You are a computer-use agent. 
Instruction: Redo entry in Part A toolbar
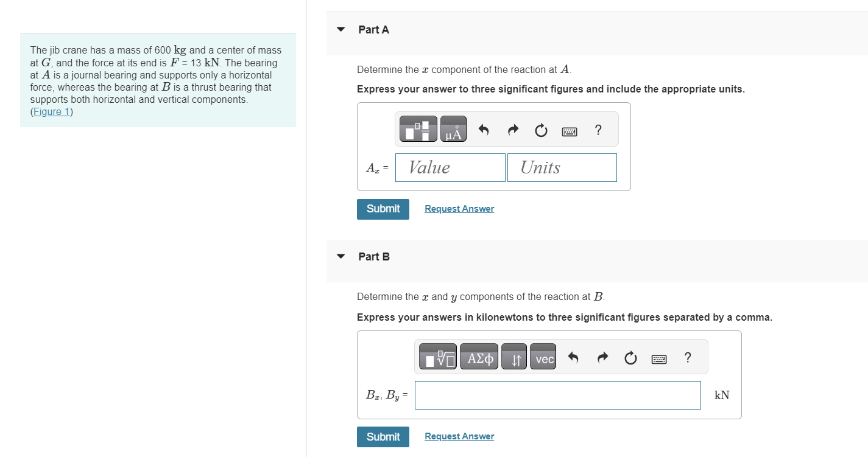(513, 130)
